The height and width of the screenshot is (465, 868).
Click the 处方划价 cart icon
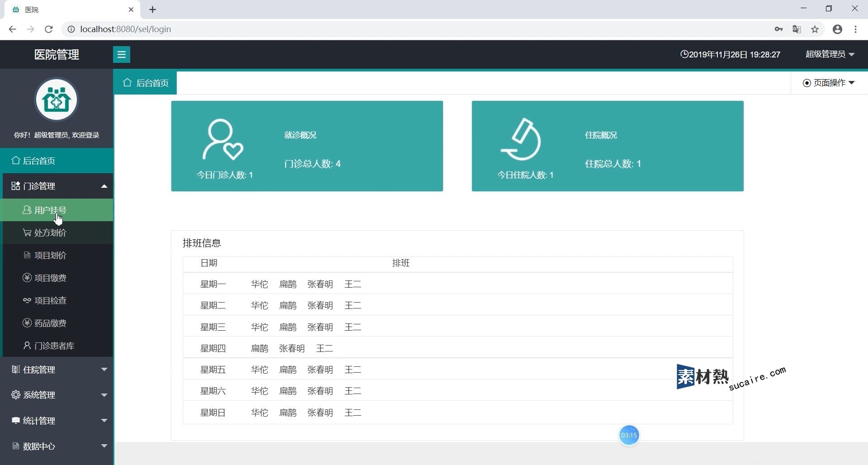click(27, 232)
